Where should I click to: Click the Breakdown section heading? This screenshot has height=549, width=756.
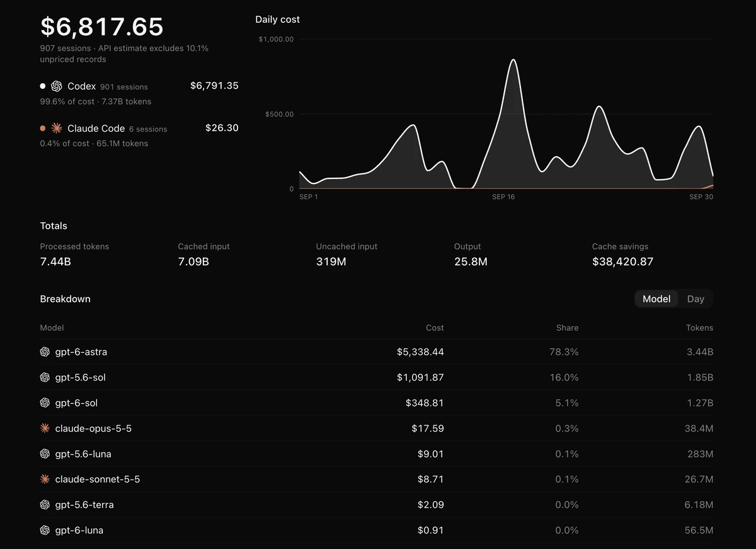pyautogui.click(x=66, y=299)
